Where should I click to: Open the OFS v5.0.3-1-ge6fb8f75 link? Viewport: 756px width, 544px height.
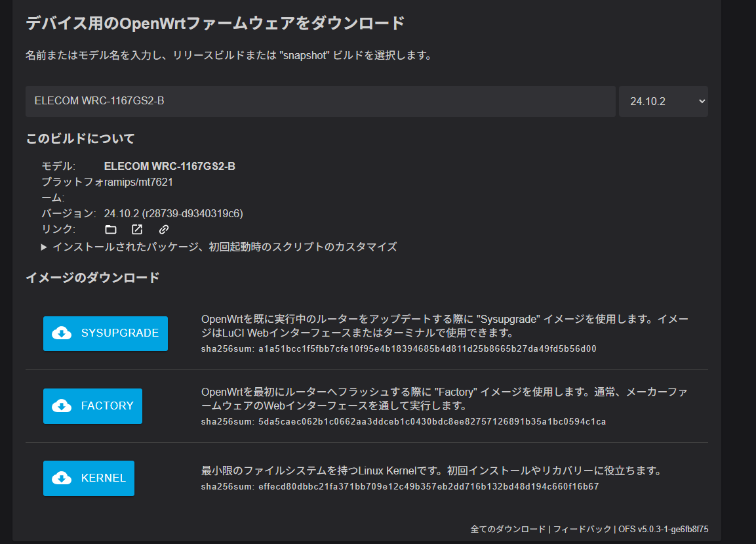pyautogui.click(x=664, y=529)
